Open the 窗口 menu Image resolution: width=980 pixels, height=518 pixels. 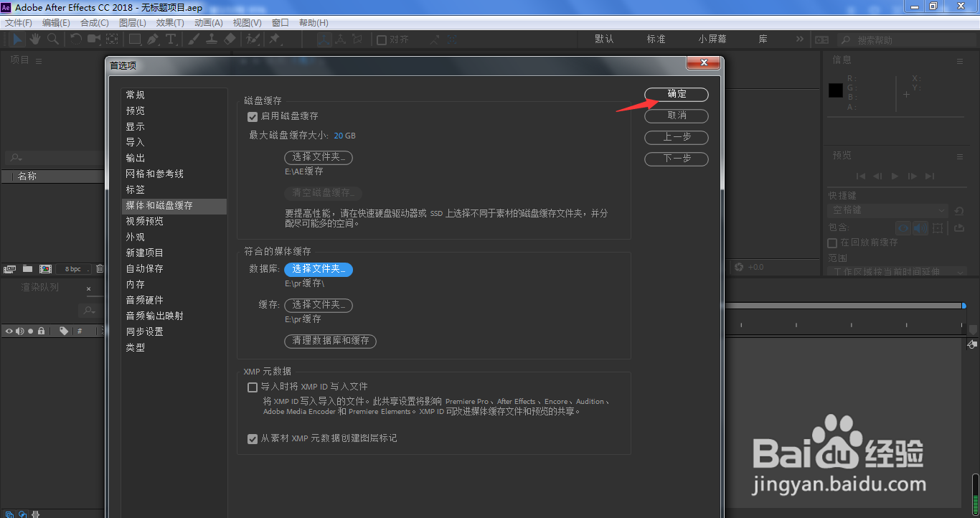[x=281, y=22]
